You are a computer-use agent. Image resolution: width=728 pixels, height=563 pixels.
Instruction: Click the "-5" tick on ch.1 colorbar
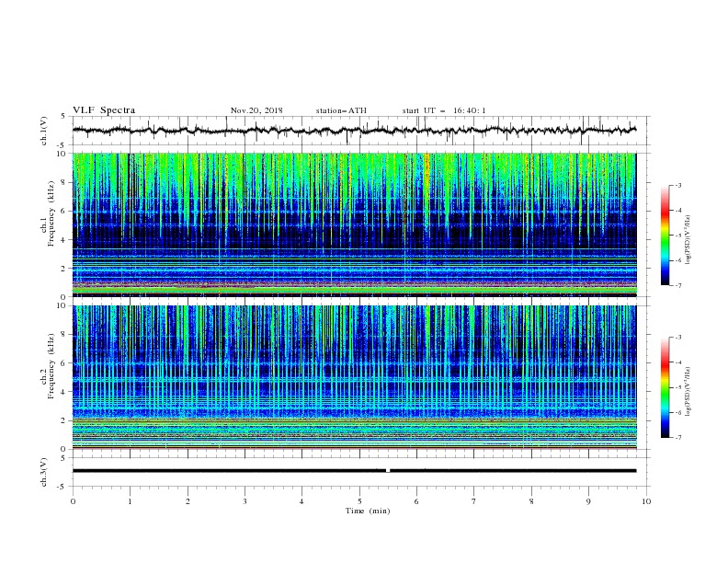pos(678,236)
